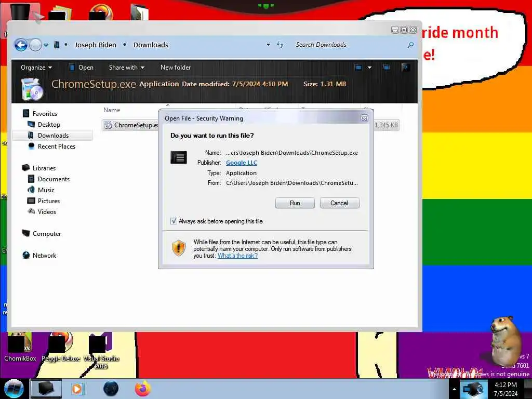Uncheck Always ask before opening this file
The width and height of the screenshot is (532, 399).
click(174, 221)
